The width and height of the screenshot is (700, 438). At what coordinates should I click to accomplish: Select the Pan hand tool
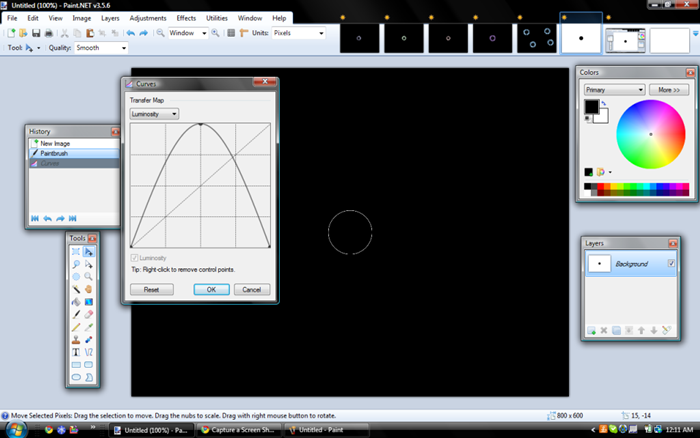point(88,289)
